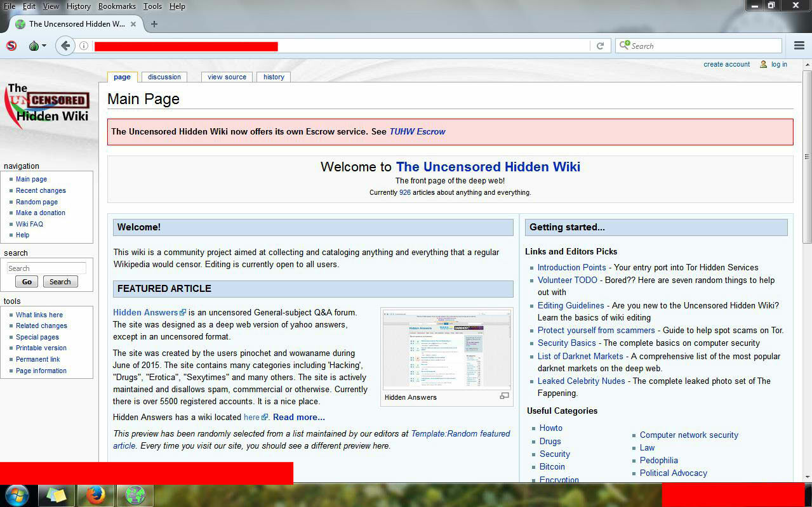This screenshot has height=507, width=812.
Task: Open the Editing Guidelines link
Action: 571,305
